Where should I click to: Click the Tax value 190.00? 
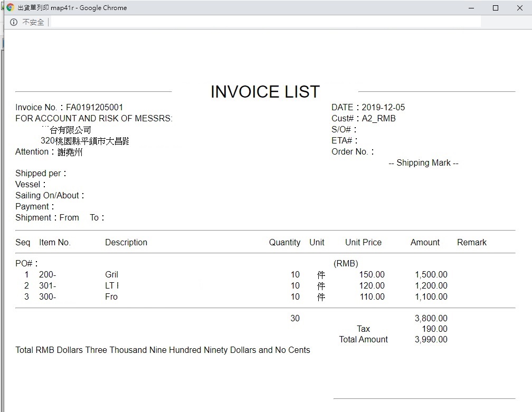[x=434, y=329]
